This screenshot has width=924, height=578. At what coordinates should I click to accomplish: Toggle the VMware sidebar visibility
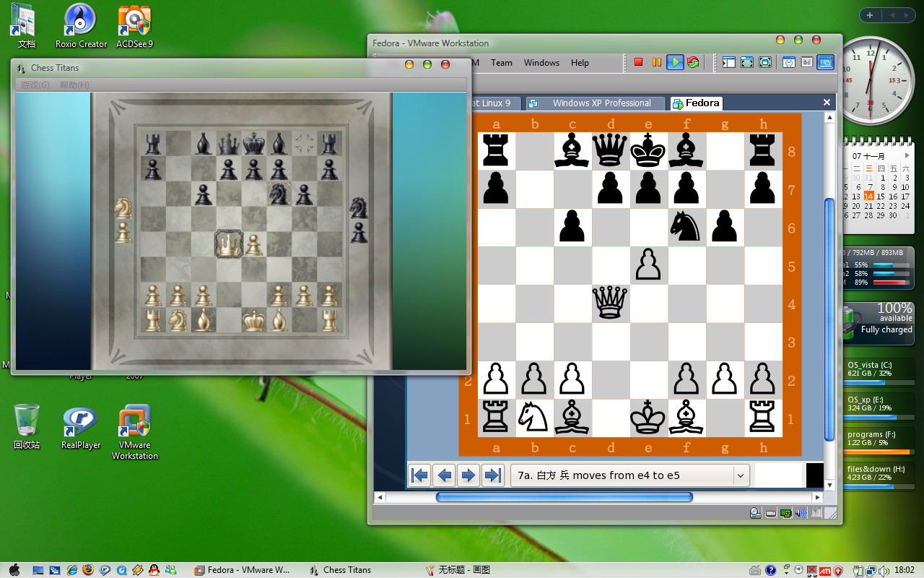[x=728, y=62]
